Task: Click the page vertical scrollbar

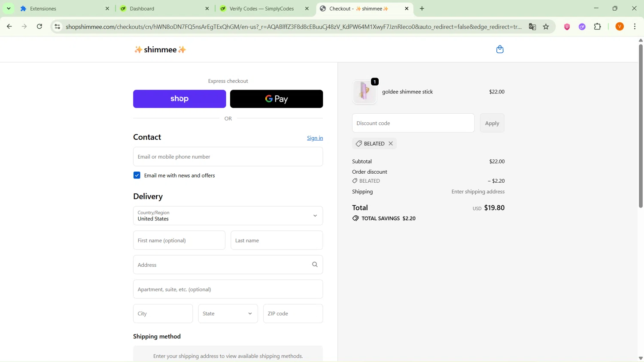Action: [641, 126]
